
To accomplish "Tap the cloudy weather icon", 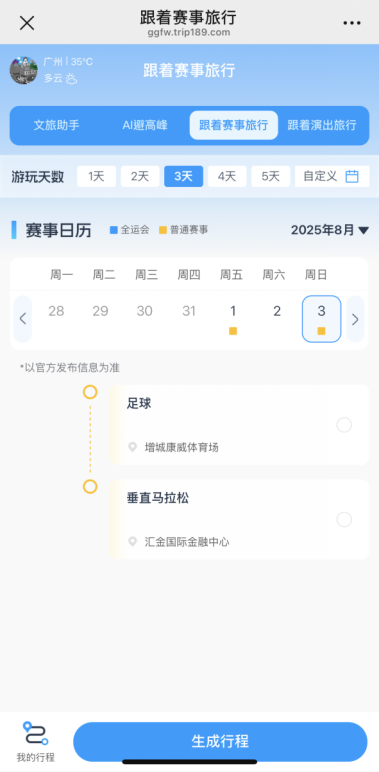I will pyautogui.click(x=72, y=78).
